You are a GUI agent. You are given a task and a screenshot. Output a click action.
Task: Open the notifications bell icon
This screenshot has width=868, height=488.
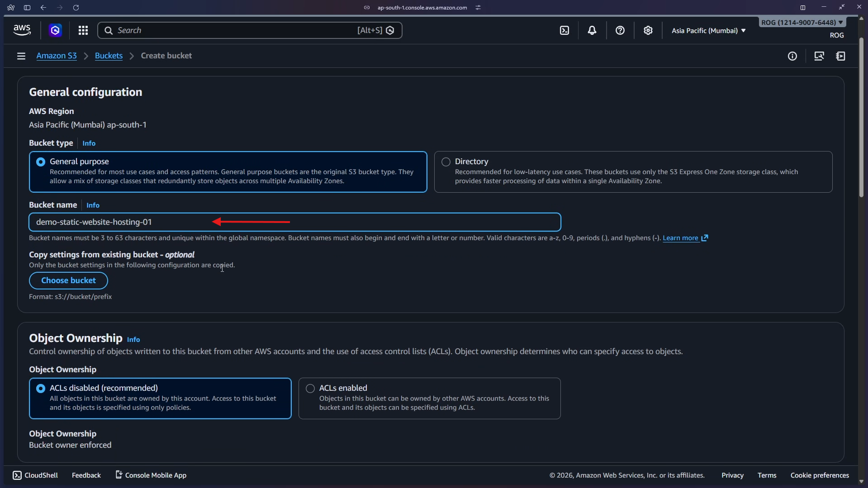coord(592,30)
